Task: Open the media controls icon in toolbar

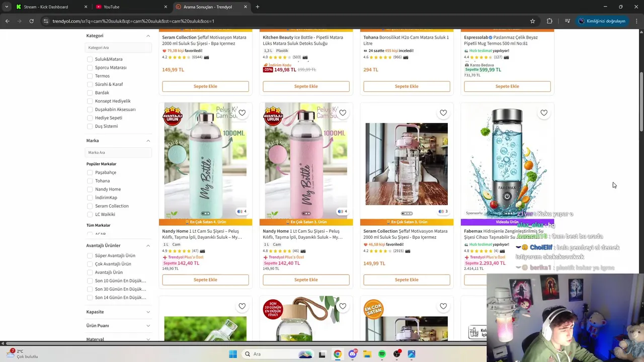Action: point(567,21)
